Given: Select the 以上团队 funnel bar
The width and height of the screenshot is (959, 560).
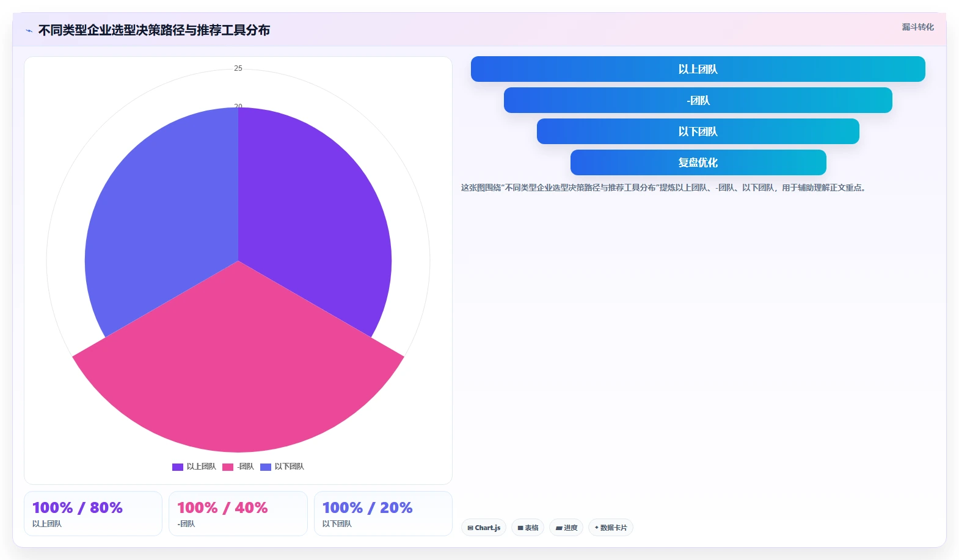Looking at the screenshot, I should (x=698, y=69).
